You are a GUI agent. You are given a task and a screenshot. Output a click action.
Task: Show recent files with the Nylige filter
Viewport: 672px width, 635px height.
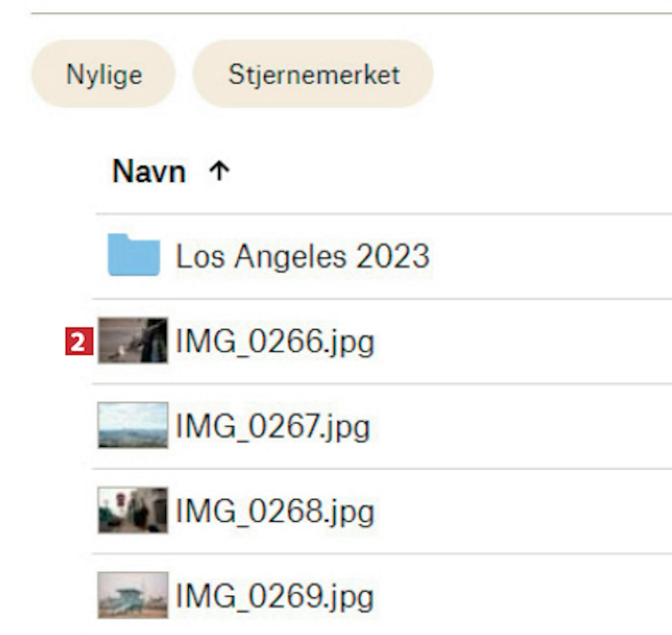(103, 74)
